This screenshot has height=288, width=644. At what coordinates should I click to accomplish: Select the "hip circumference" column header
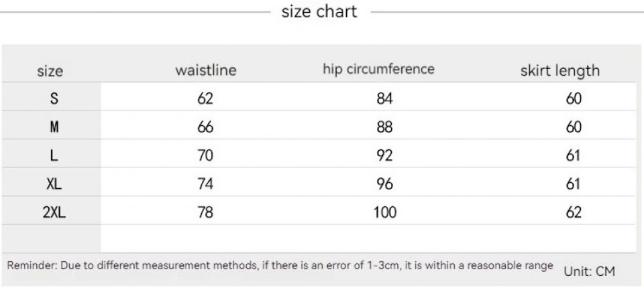point(378,69)
